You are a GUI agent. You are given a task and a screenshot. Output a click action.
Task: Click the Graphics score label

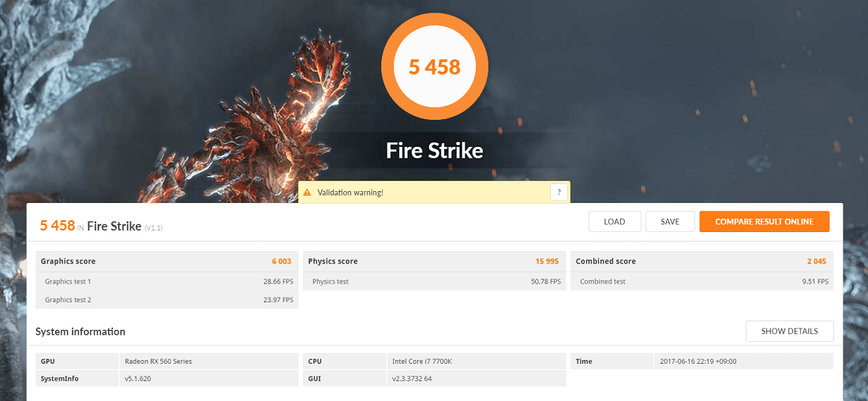tap(68, 261)
